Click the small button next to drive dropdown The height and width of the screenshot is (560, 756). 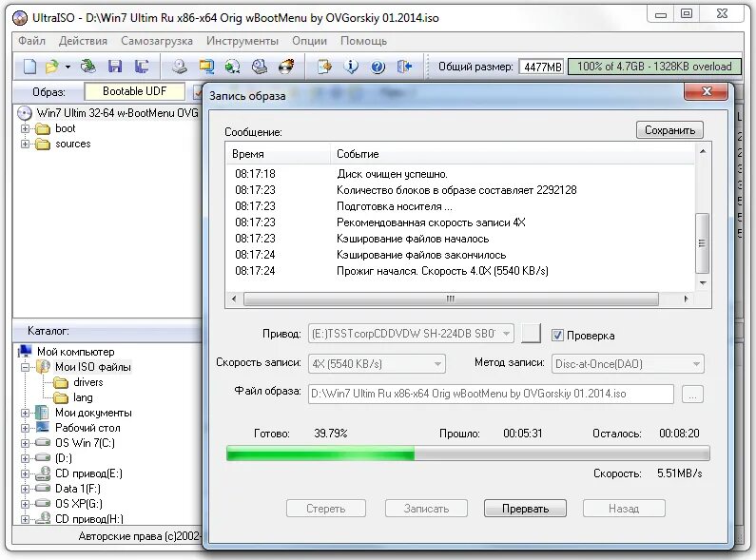click(x=531, y=334)
